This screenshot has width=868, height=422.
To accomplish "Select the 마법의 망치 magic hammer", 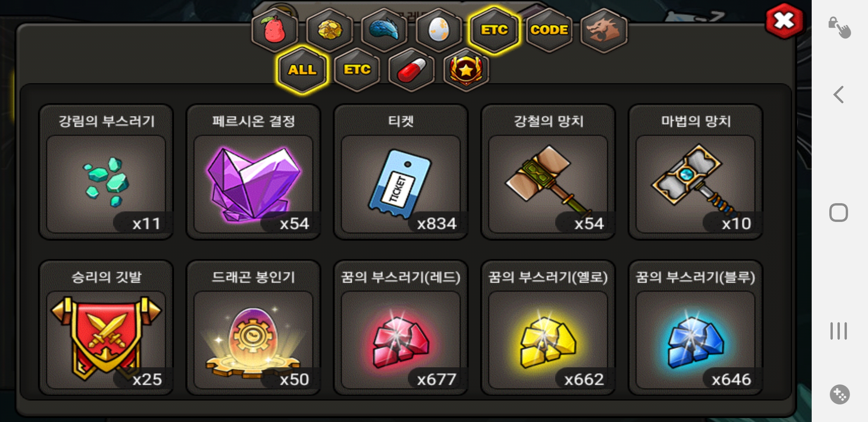I will pos(696,172).
